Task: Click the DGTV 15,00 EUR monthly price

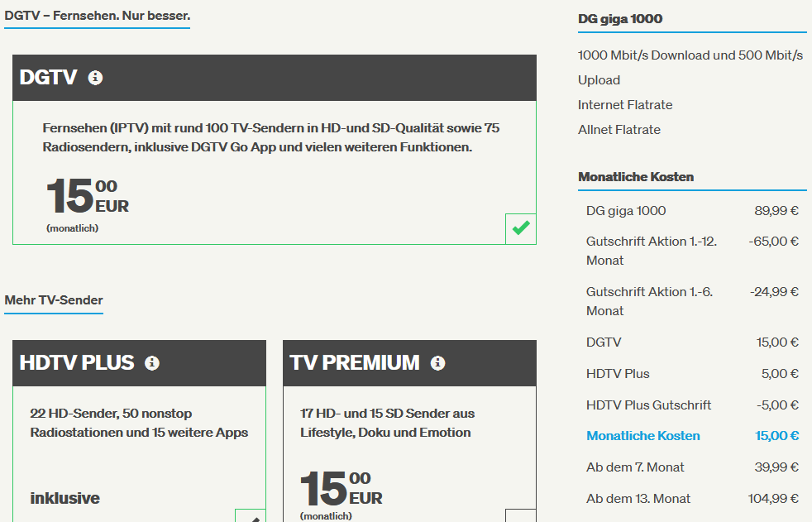Action: pos(88,197)
